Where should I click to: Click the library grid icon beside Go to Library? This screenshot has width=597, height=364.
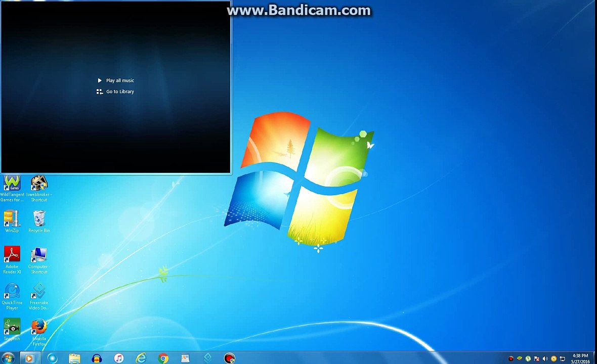100,92
